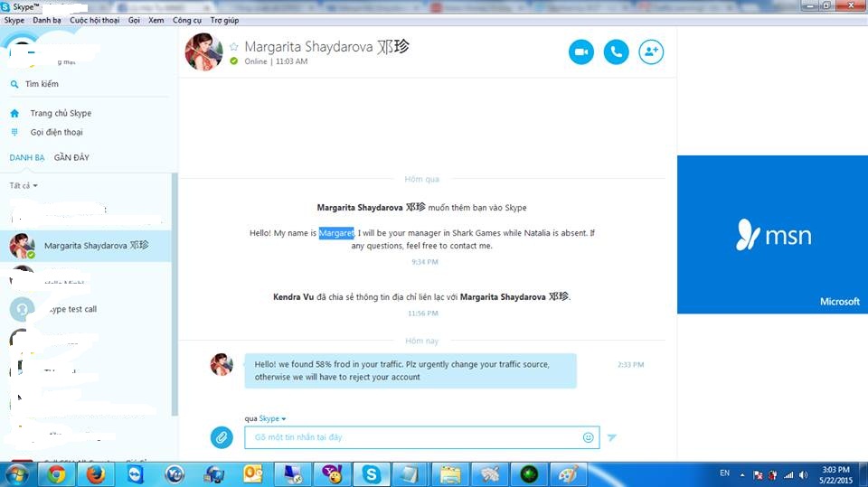Open Outlook from the taskbar
The width and height of the screenshot is (868, 487).
(x=253, y=474)
